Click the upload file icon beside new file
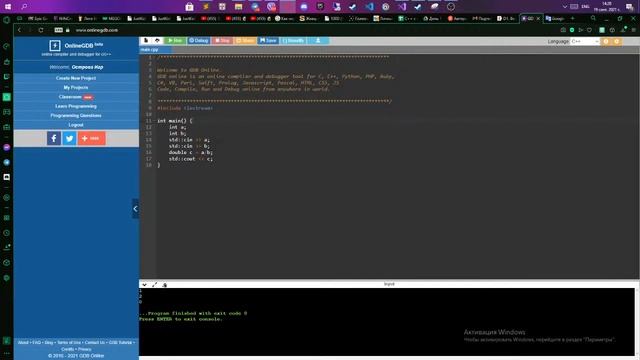Viewport: 640px width, 360px height. coord(157,40)
